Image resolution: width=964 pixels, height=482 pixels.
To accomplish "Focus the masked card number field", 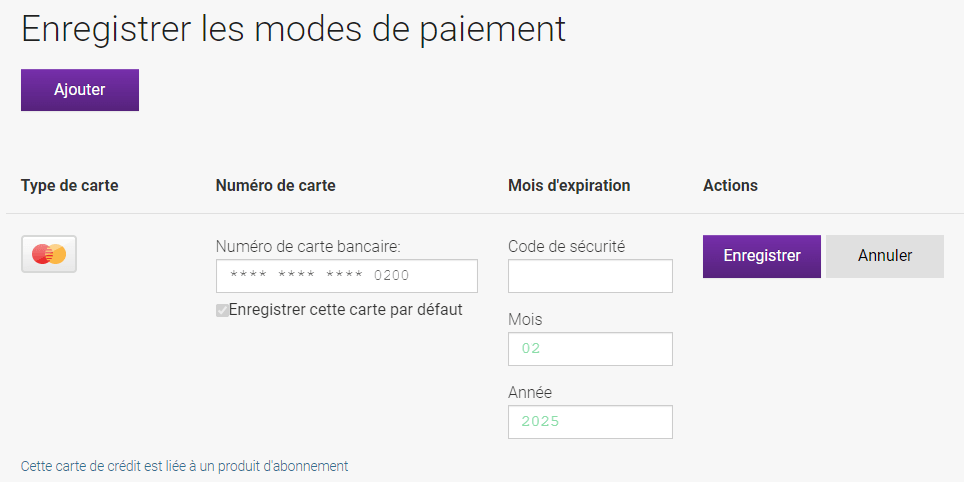I will 347,275.
